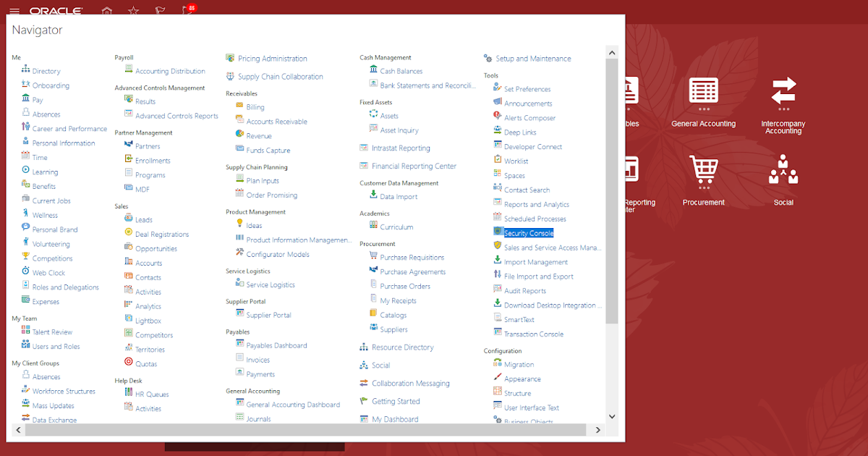Open Scheduled Processes under Tools
This screenshot has width=868, height=456.
click(x=534, y=219)
